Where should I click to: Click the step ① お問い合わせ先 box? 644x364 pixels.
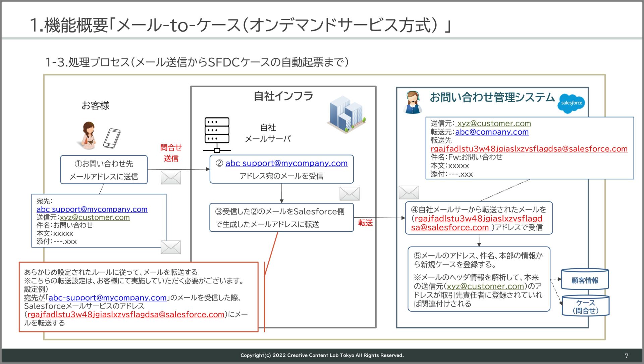pyautogui.click(x=104, y=169)
